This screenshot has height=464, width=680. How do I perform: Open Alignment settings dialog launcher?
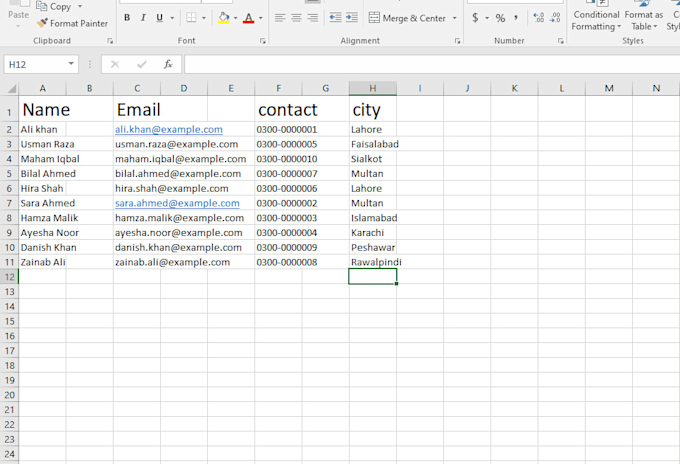pos(457,41)
